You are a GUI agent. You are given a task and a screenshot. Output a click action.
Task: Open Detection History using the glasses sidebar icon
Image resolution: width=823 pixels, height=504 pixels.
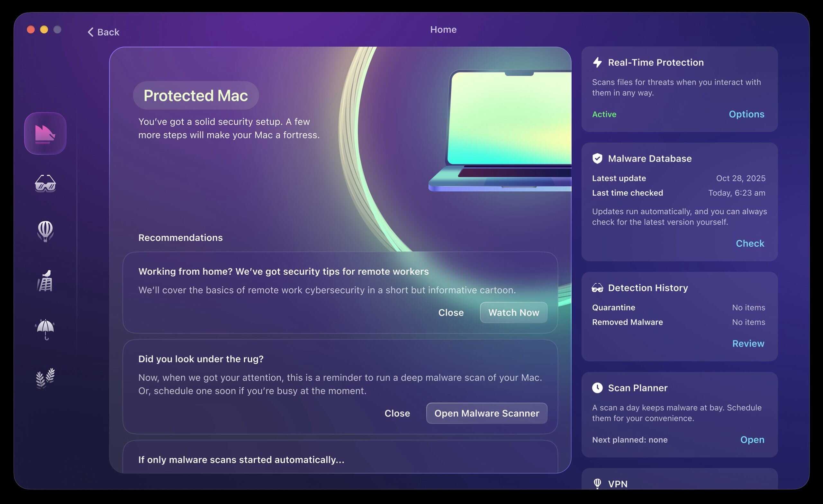[45, 183]
